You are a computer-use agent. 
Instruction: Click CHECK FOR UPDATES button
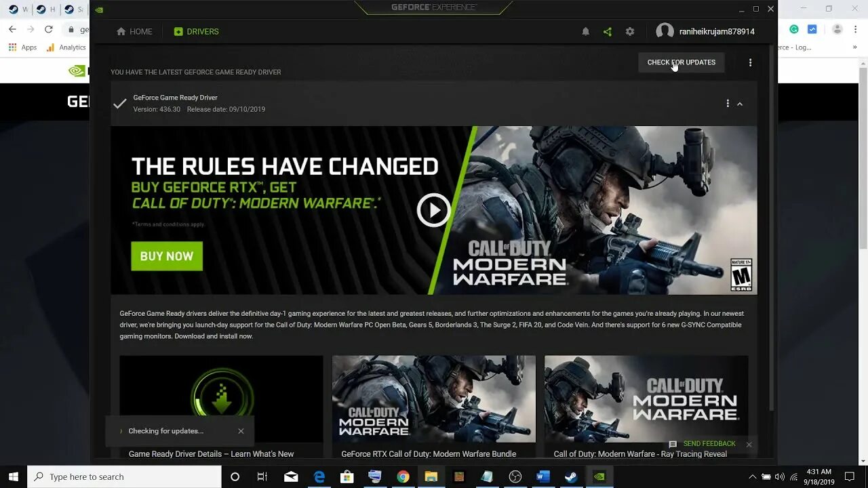click(x=682, y=62)
